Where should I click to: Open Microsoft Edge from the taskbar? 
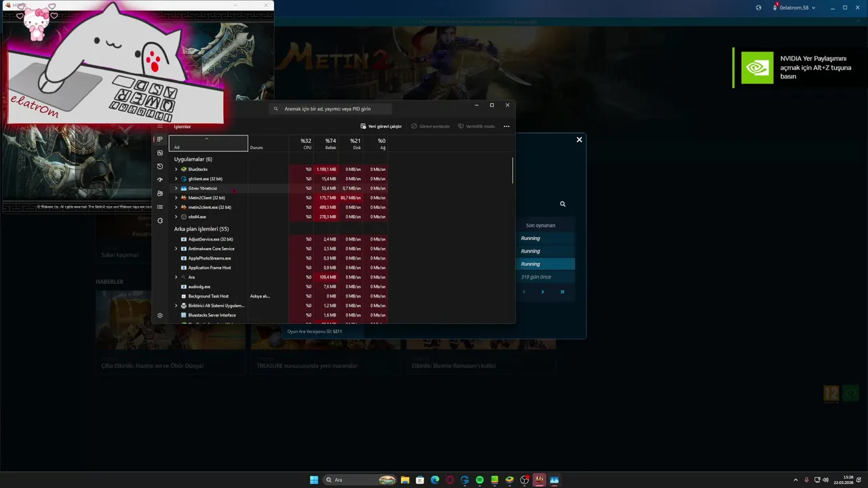(x=435, y=480)
